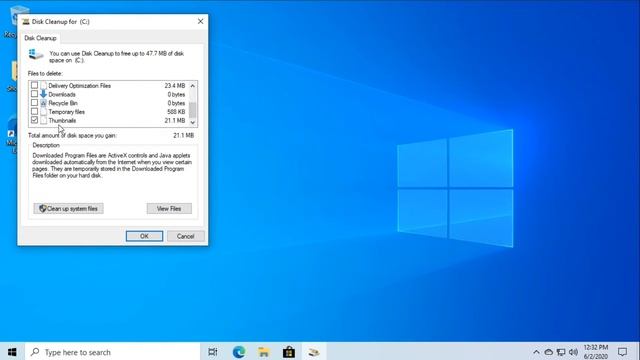Select the Thumbnails row label
Viewport: 640px width, 360px height.
coord(62,120)
